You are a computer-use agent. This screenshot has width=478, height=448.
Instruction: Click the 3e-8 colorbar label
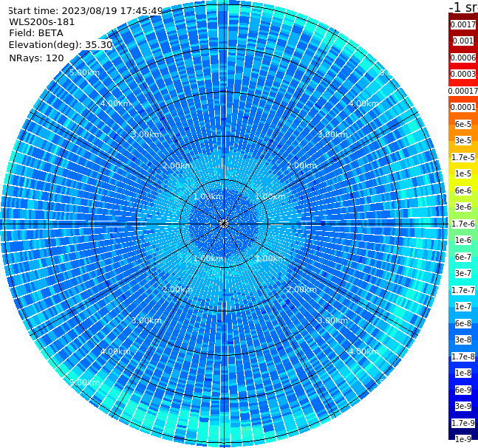(x=463, y=340)
